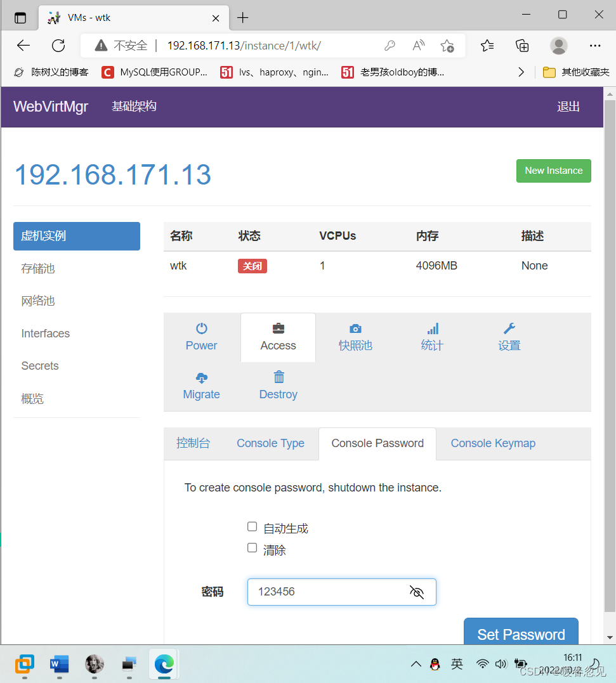This screenshot has width=616, height=683.
Task: Show hidden tray icons chevron
Action: pos(416,664)
